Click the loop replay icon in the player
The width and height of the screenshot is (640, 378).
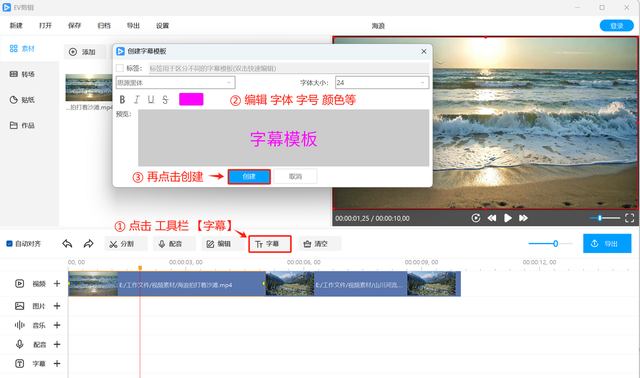476,218
